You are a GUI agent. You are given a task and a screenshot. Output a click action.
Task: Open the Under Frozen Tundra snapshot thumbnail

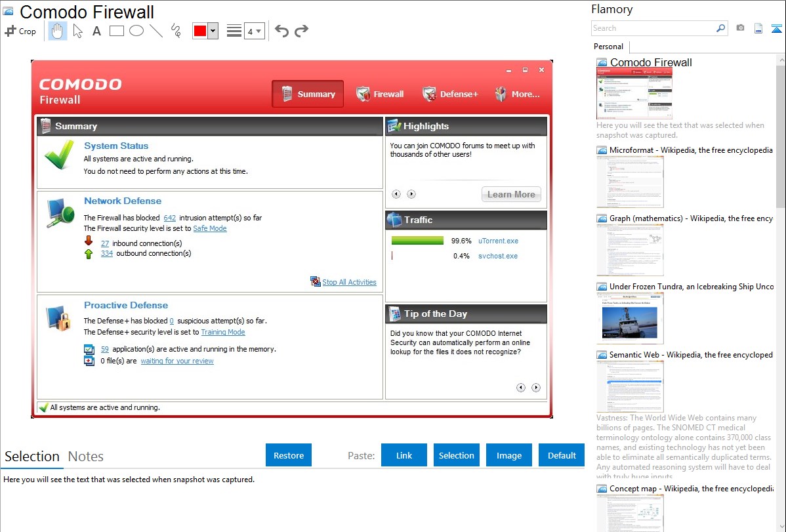(x=630, y=318)
